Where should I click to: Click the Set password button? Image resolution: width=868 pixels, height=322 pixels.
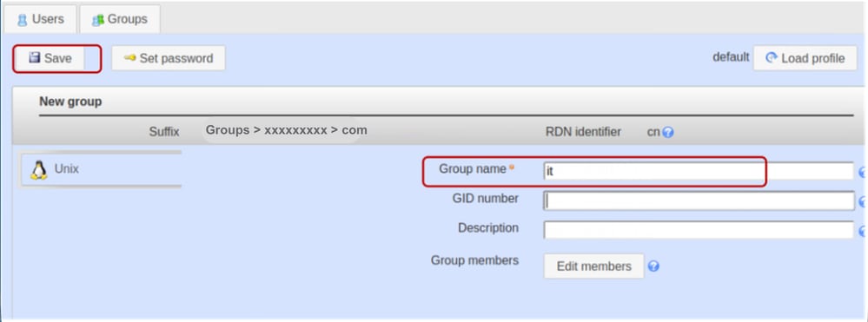coord(169,58)
